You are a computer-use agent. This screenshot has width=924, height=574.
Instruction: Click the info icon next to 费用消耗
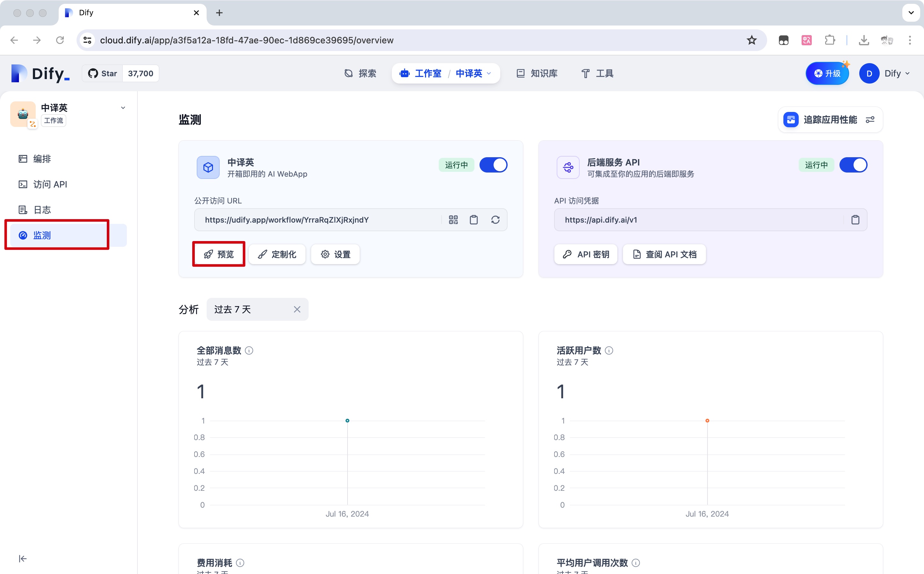(x=240, y=563)
